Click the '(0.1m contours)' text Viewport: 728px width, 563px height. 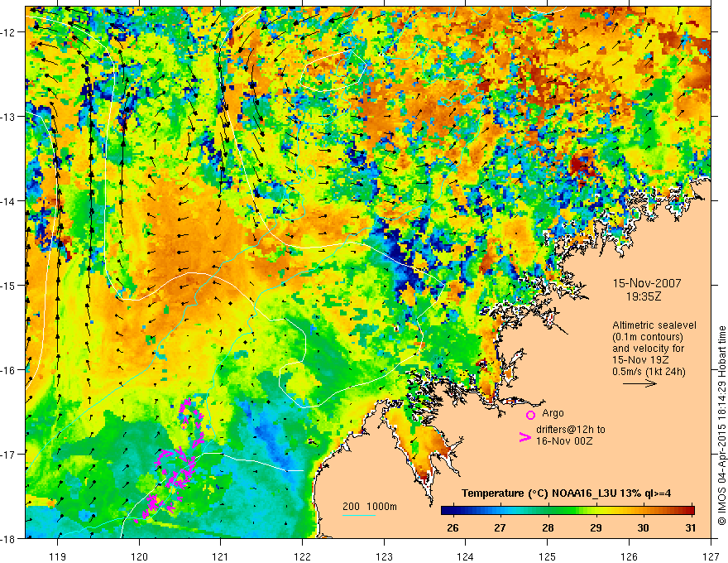click(648, 337)
